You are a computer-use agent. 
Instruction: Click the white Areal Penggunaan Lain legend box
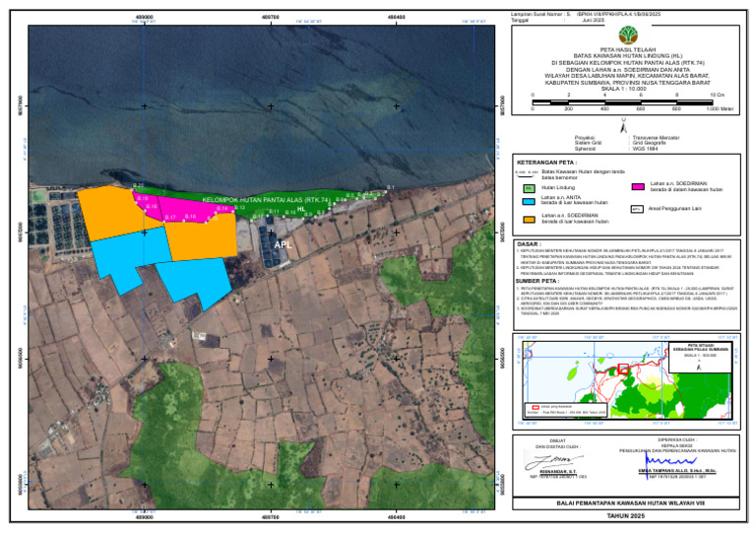point(638,210)
